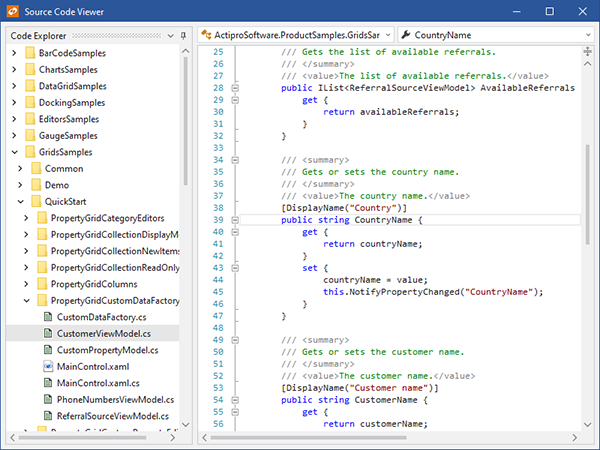Open Code Explorer panel options menu arrow
600x450 pixels.
[x=171, y=36]
